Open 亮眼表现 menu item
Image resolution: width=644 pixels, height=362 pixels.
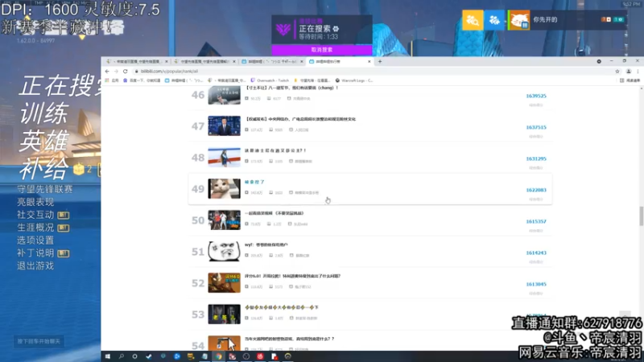click(x=35, y=202)
